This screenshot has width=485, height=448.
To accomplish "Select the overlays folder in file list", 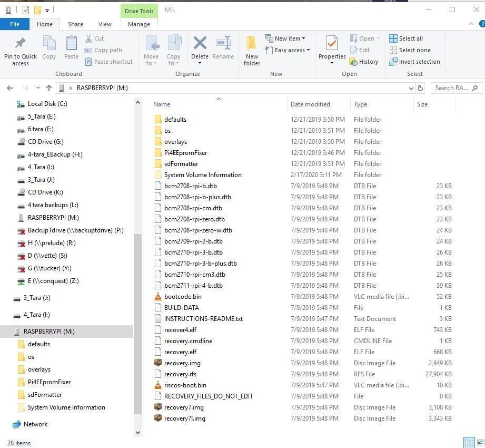I will click(x=175, y=142).
